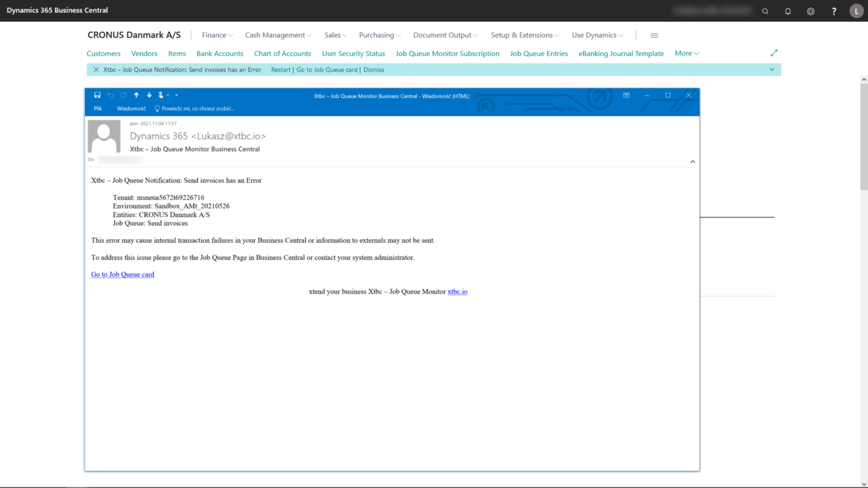Click the Save icon in the email toolbar
This screenshot has height=488, width=868.
[x=97, y=95]
